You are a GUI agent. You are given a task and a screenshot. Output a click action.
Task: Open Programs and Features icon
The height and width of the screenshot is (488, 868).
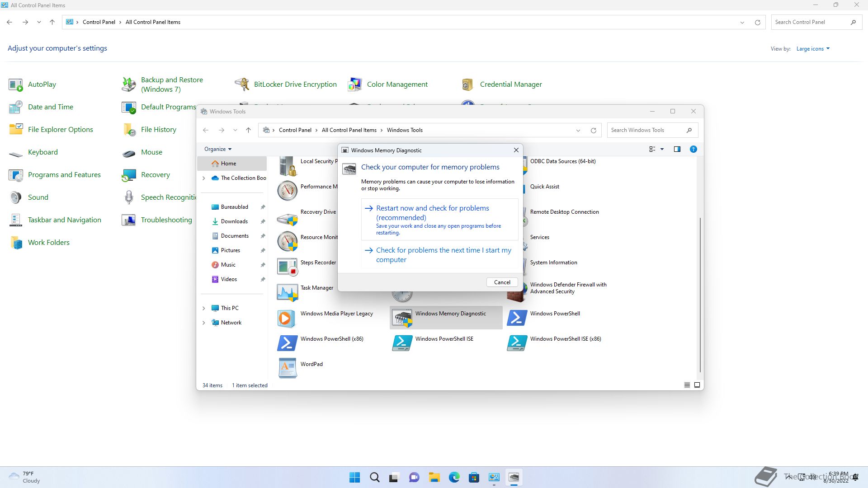point(16,175)
